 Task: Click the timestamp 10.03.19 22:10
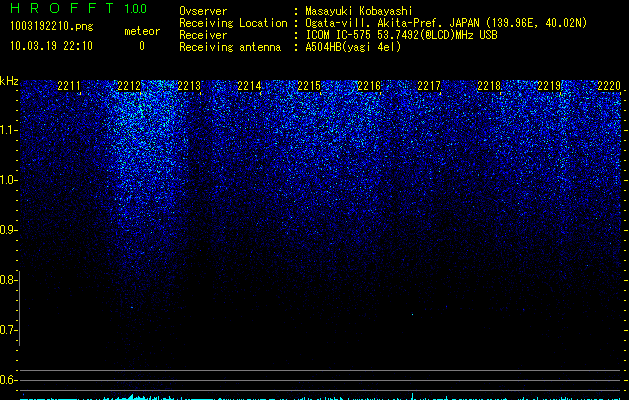coord(51,46)
